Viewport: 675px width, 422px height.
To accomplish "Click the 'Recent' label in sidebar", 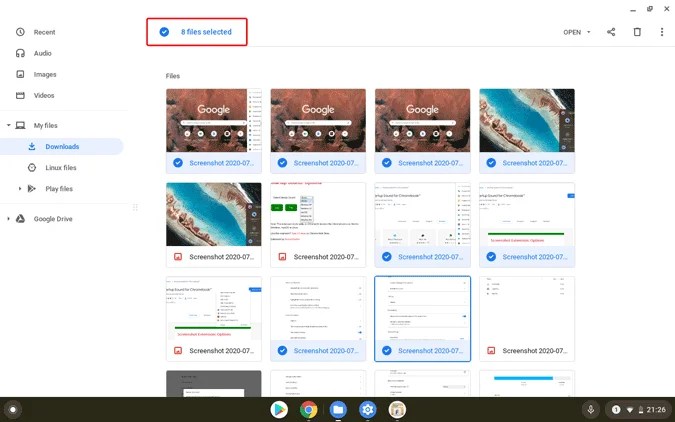I will [x=45, y=32].
